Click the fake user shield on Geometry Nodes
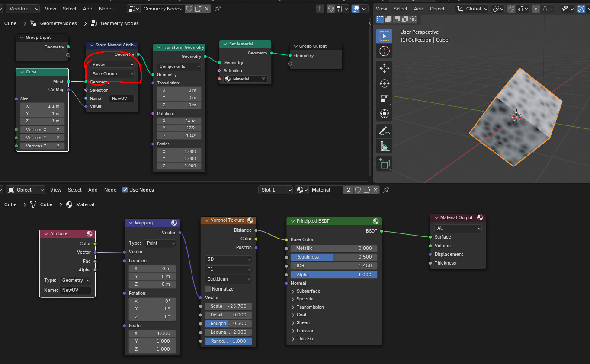The width and height of the screenshot is (590, 364). 189,9
